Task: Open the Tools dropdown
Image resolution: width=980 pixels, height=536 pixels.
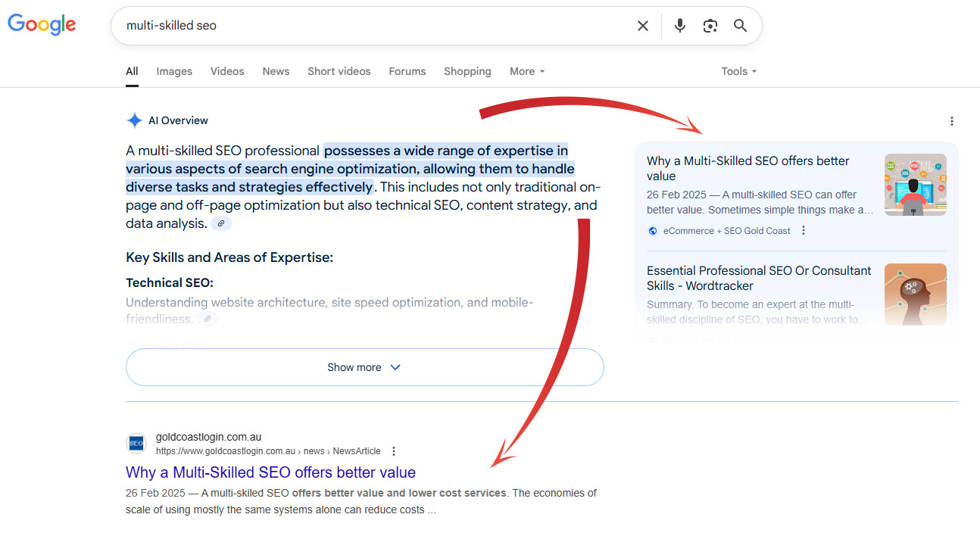Action: coord(739,71)
